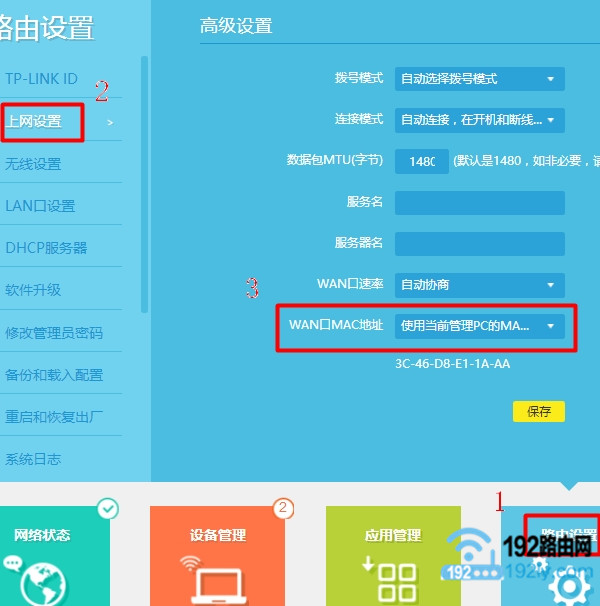Screen dimensions: 600x606
Task: Click the green checkmark badge on 网络状态
Action: pyautogui.click(x=108, y=509)
